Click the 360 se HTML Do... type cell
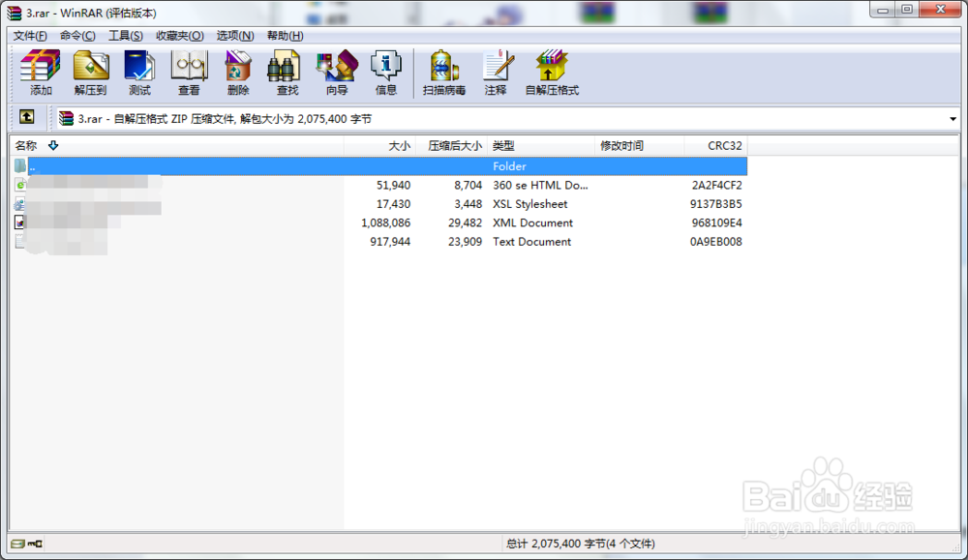The height and width of the screenshot is (560, 968). click(x=540, y=185)
